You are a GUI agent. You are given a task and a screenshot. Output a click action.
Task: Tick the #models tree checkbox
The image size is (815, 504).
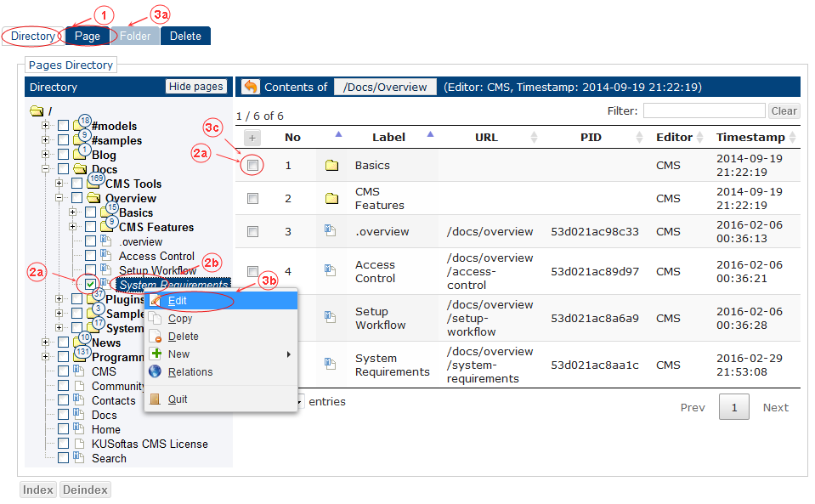tap(63, 127)
